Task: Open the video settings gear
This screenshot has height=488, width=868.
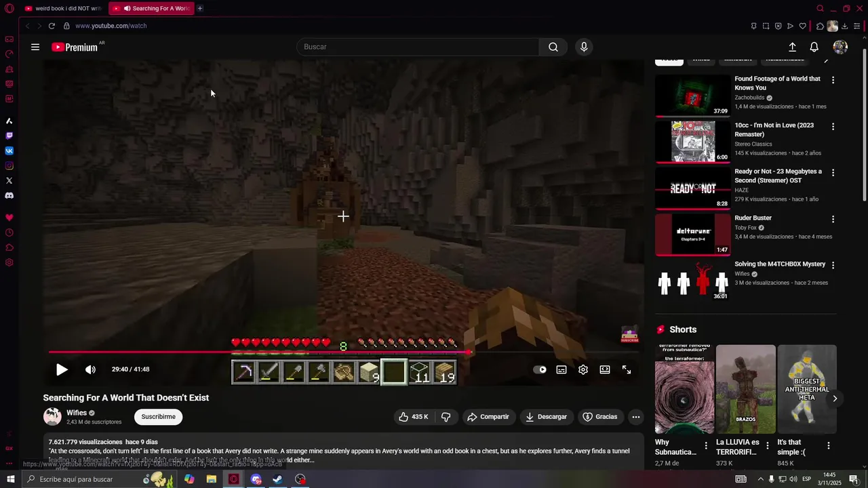Action: click(x=583, y=369)
